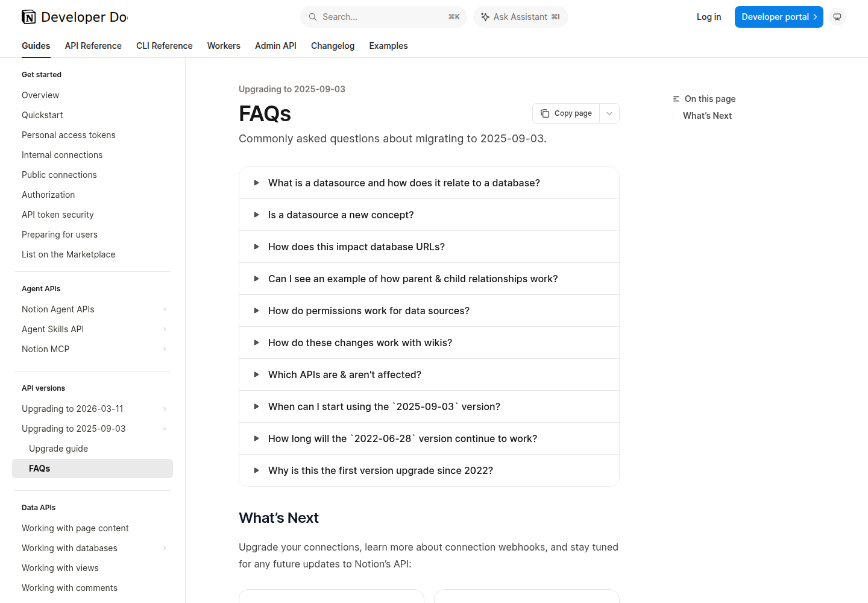Collapse Upgrading to 2025-09-03 chevron
Screen dimensions: 868x603
tap(165, 429)
